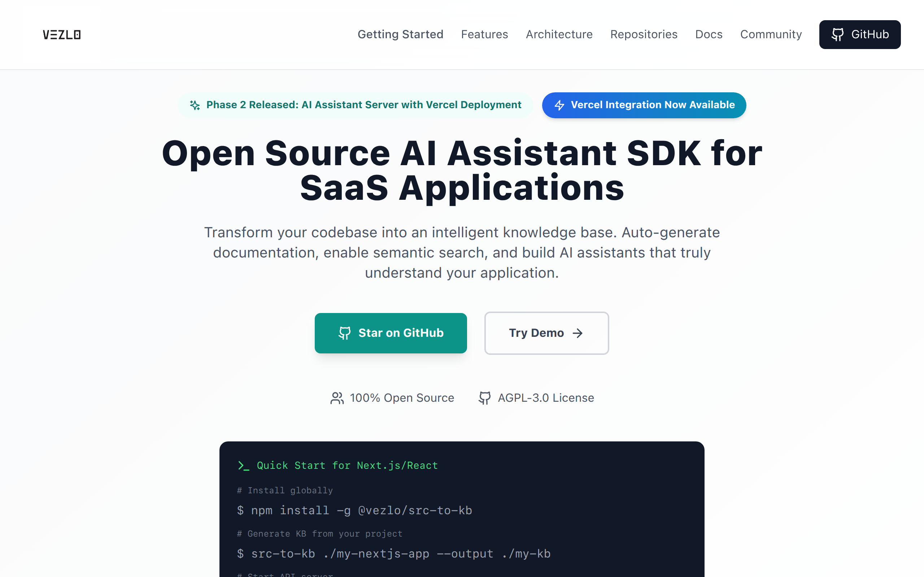Switch to the Features section
The width and height of the screenshot is (924, 577).
484,34
